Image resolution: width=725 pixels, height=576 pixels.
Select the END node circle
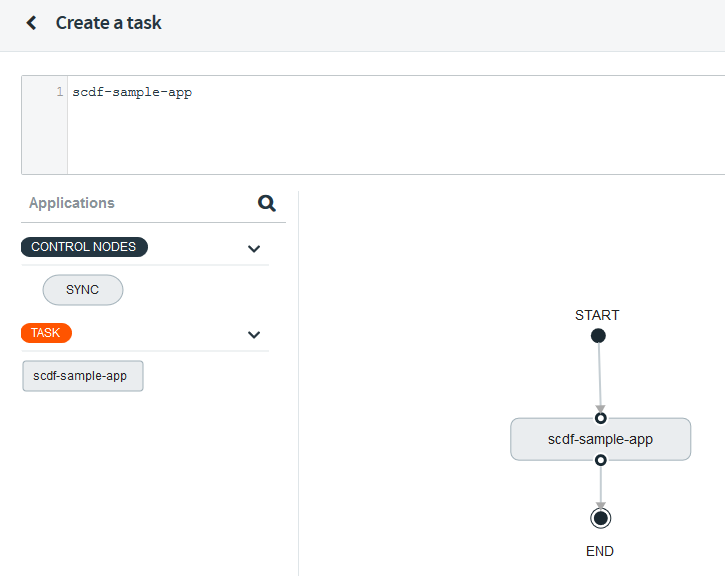[600, 518]
